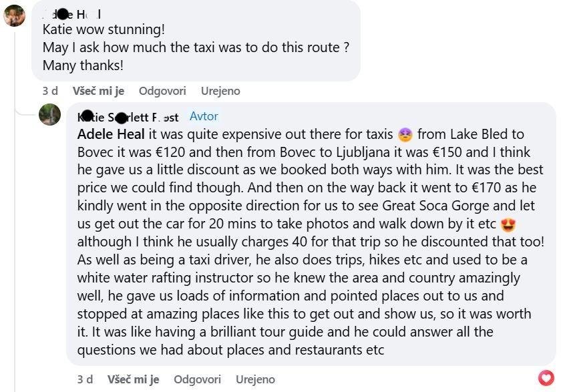
Task: Reply to the first comment via Odgovori
Action: [x=162, y=91]
